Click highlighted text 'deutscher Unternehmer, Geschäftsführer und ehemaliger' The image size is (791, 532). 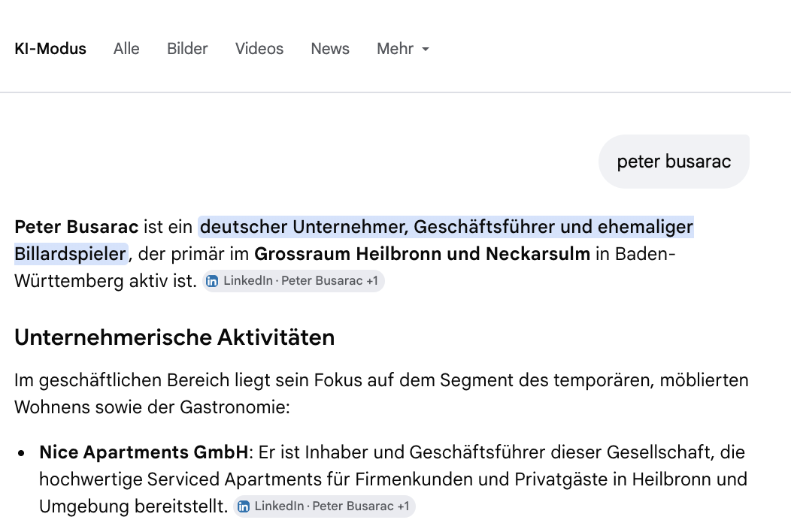447,227
